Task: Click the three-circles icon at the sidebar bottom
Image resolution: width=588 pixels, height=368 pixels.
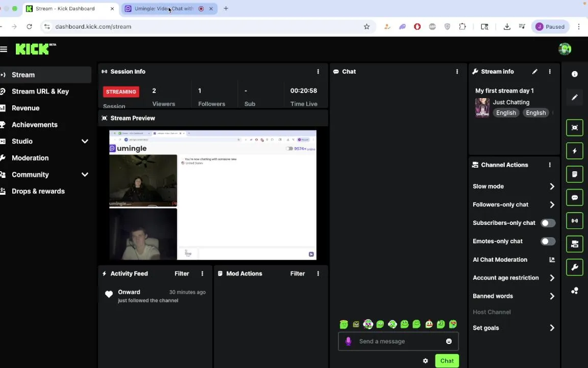Action: coord(575,291)
